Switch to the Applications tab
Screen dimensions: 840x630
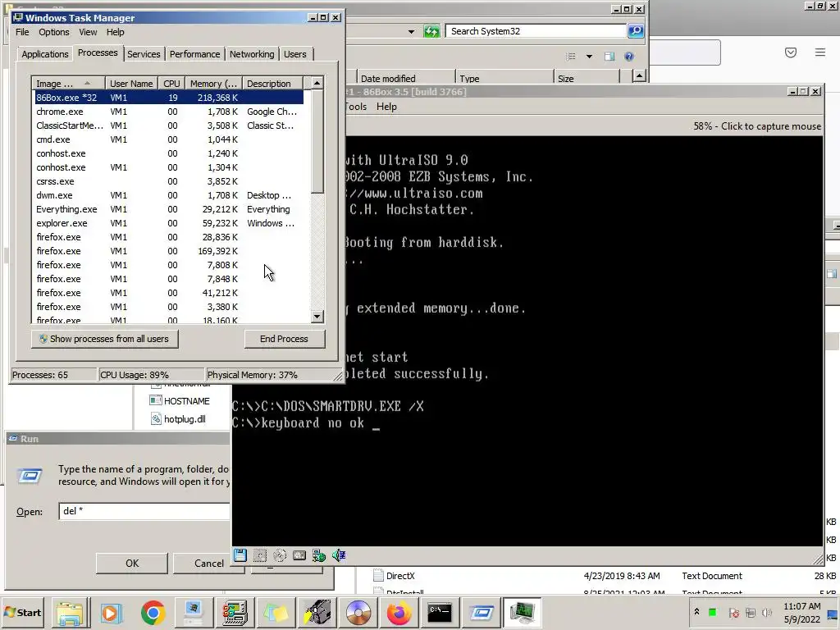click(x=45, y=54)
